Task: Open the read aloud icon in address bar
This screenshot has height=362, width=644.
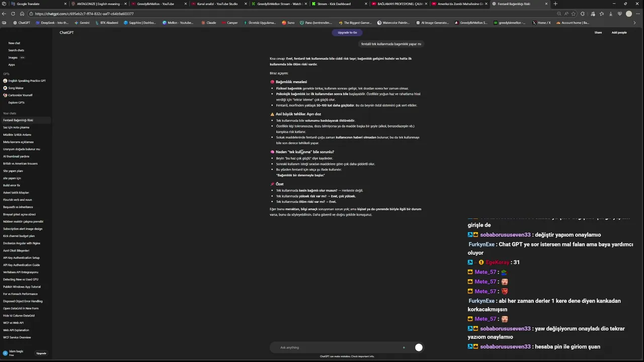Action: point(567,14)
